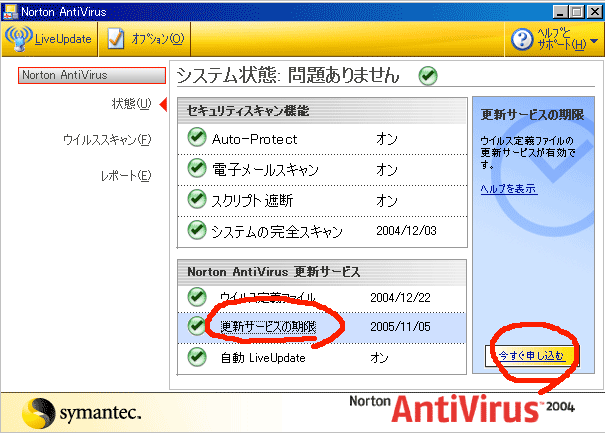This screenshot has width=605, height=433.
Task: Click the 更新サービスの期限 side panel title
Action: 532,115
